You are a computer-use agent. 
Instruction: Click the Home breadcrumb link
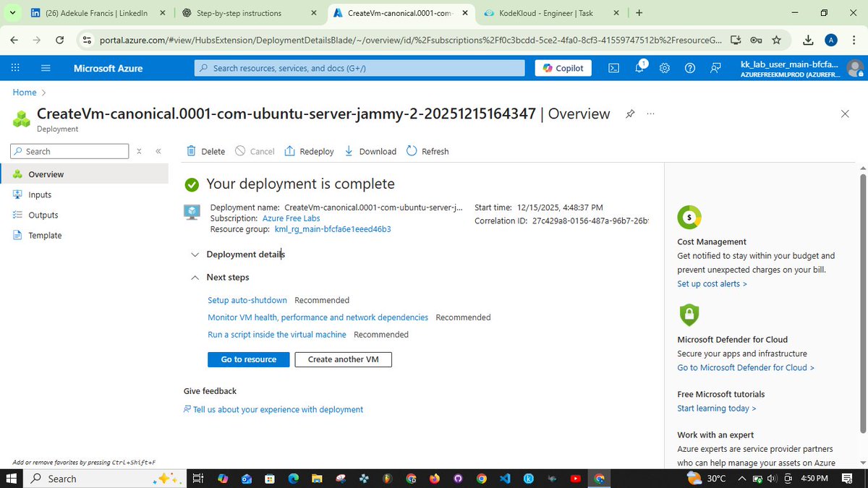click(25, 93)
